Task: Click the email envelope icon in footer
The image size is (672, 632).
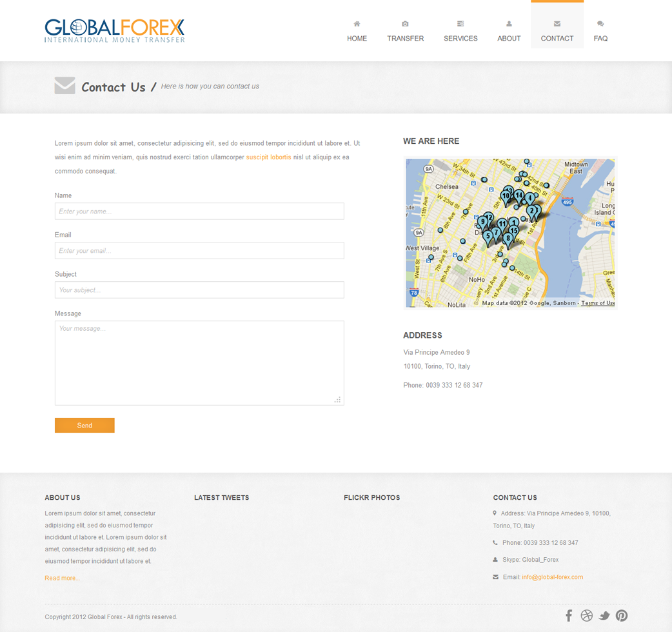Action: pos(495,577)
